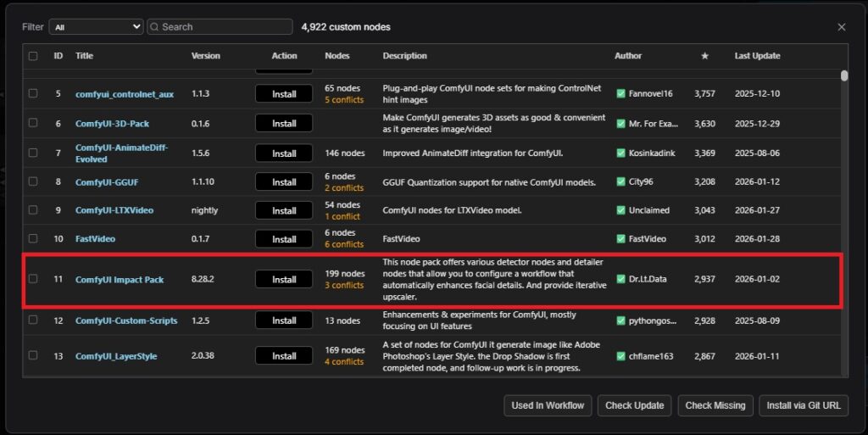Click the verified badge next to Dr.Lt.Data

[621, 279]
